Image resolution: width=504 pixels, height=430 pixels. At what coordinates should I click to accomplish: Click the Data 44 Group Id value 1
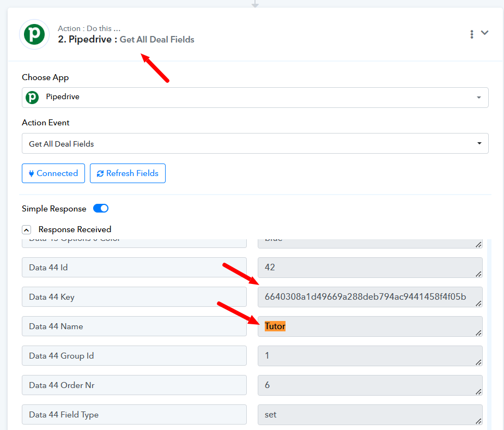click(x=370, y=356)
